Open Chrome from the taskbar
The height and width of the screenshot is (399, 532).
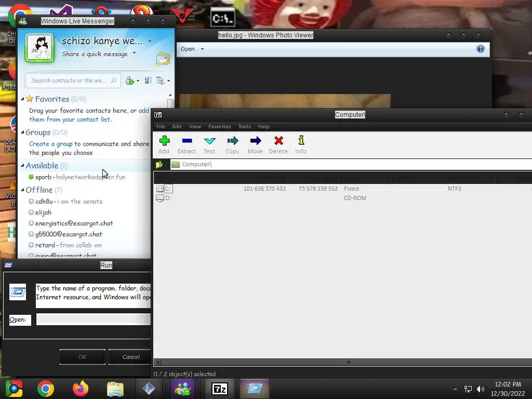(46, 389)
